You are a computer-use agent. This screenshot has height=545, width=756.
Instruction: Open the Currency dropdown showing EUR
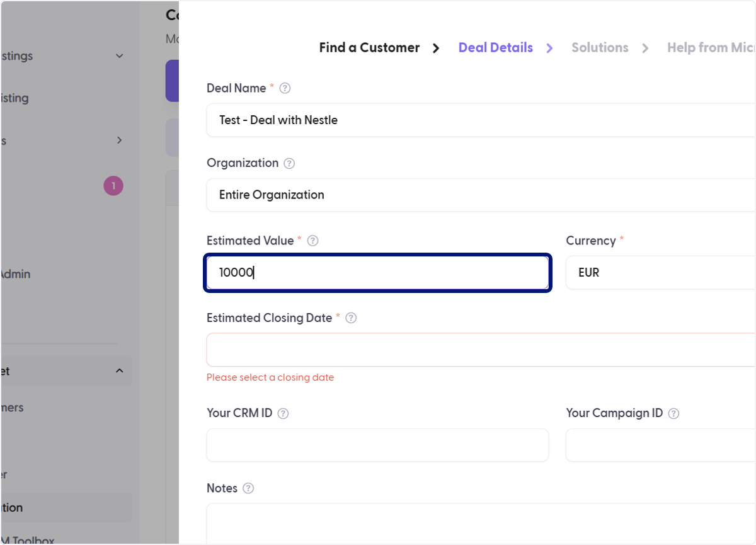tap(661, 273)
